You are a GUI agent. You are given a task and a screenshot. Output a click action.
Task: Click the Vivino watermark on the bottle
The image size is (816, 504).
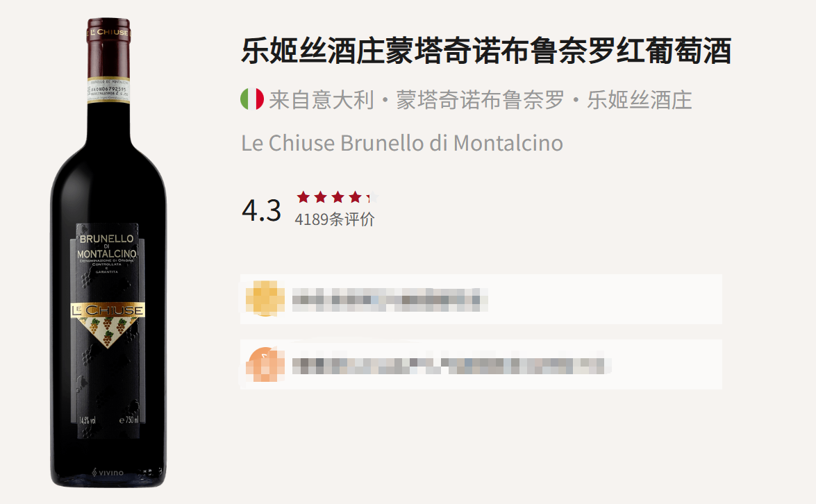coord(108,473)
